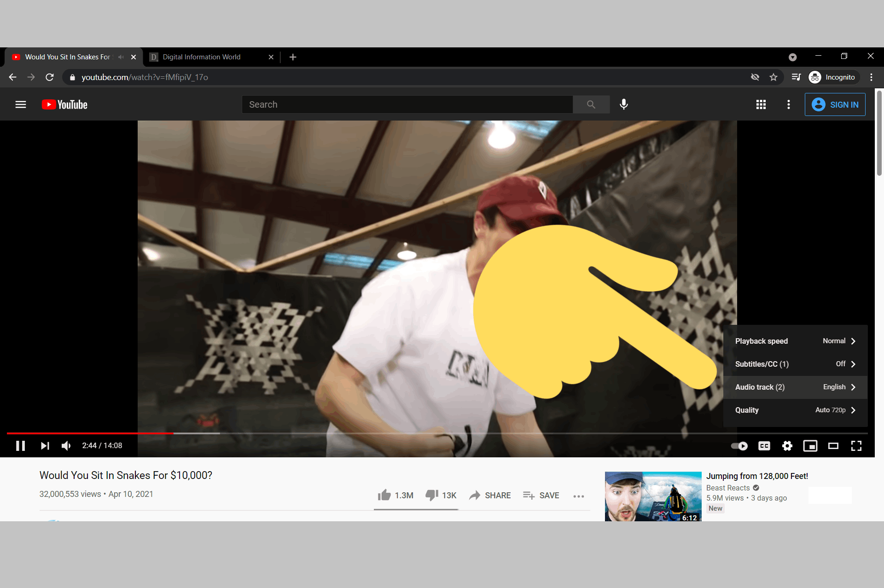Open the YouTube hamburger menu
Screen dimensions: 884x588
pos(21,104)
